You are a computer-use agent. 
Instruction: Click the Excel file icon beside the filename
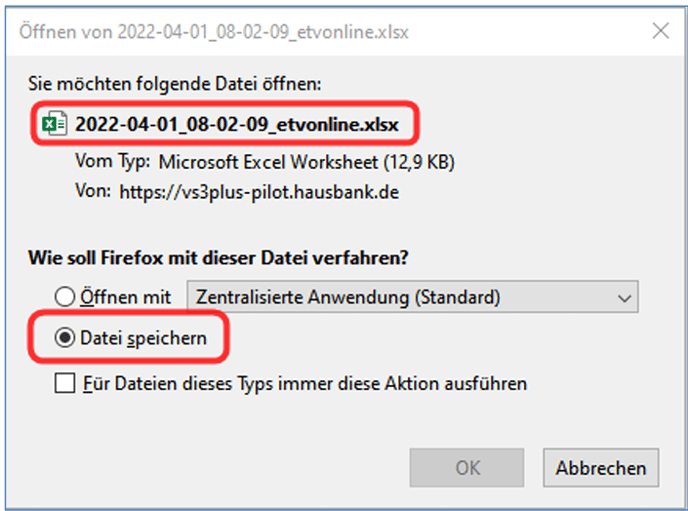54,124
